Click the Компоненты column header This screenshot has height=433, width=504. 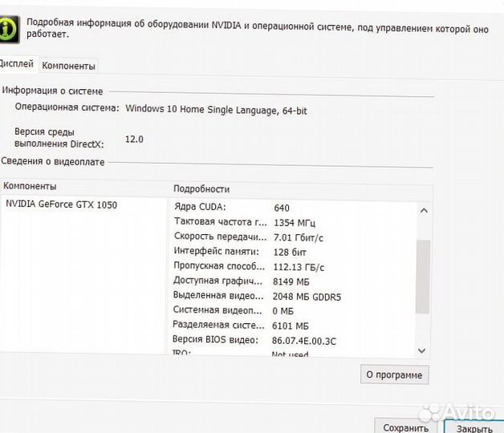tap(30, 186)
